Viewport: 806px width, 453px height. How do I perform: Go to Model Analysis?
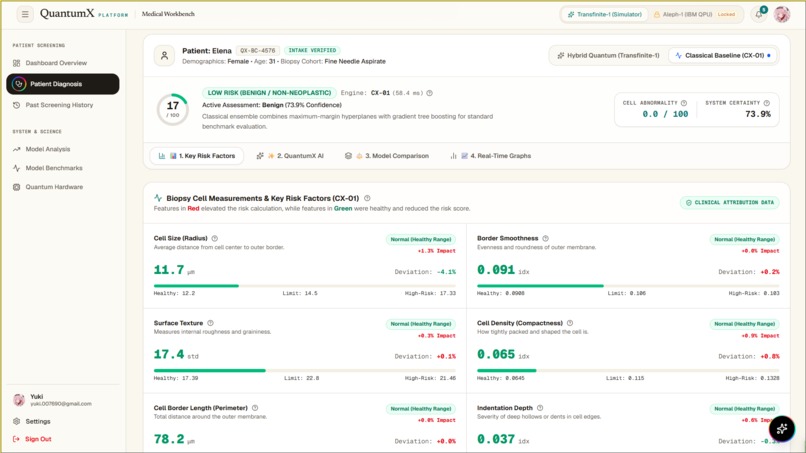click(63, 149)
